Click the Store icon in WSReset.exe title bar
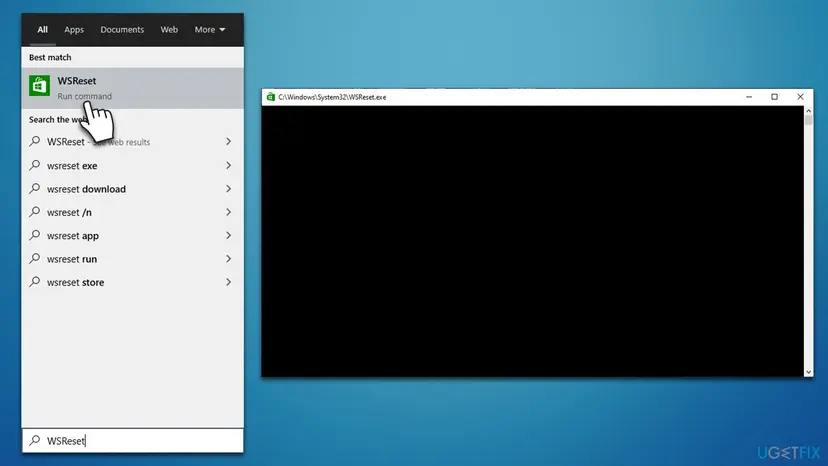The image size is (828, 466). tap(270, 97)
